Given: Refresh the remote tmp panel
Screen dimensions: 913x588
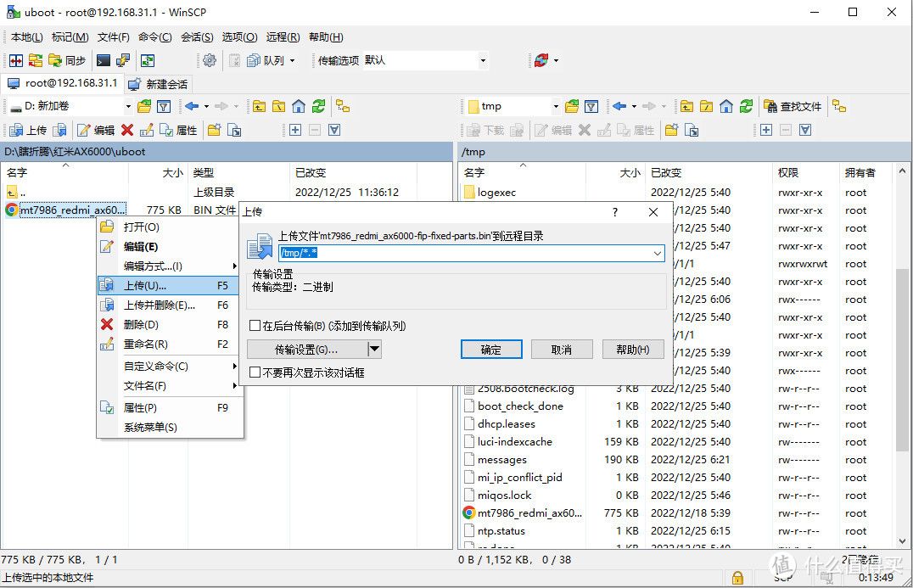Looking at the screenshot, I should [x=746, y=106].
